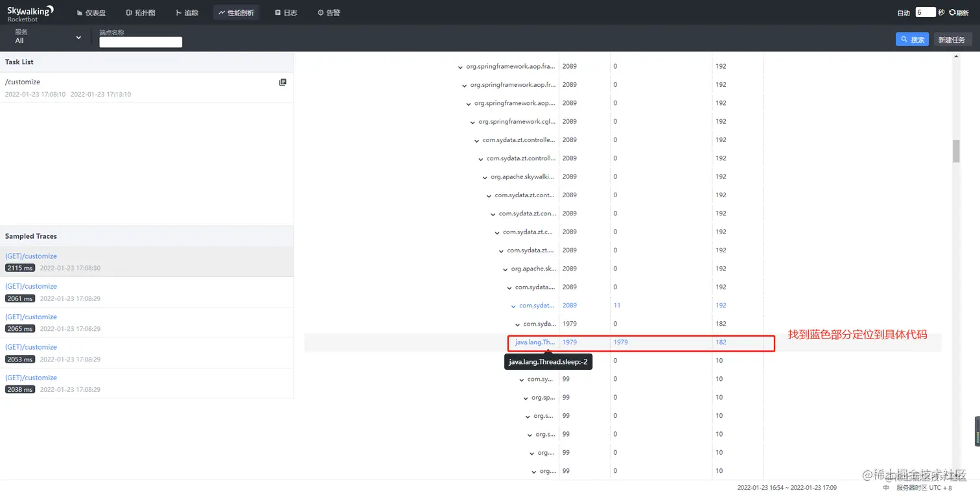Open the 2038 ms sampled trace

point(146,383)
